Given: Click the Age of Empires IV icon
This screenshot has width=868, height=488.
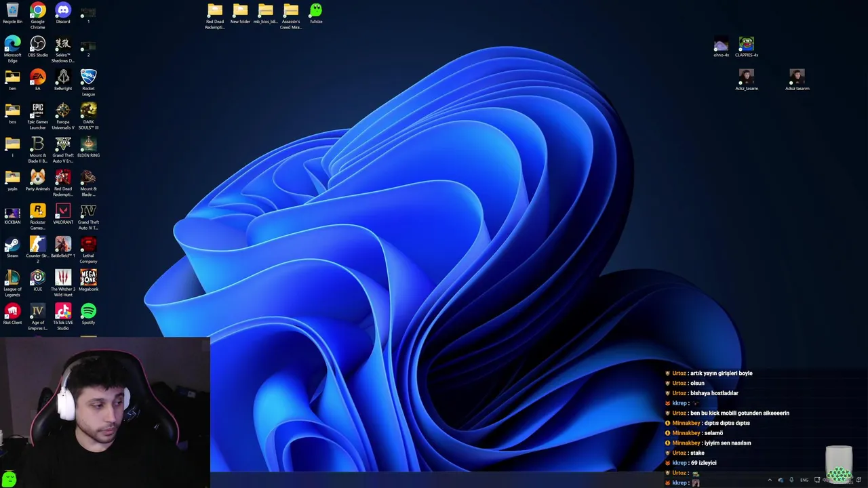Looking at the screenshot, I should tap(37, 317).
